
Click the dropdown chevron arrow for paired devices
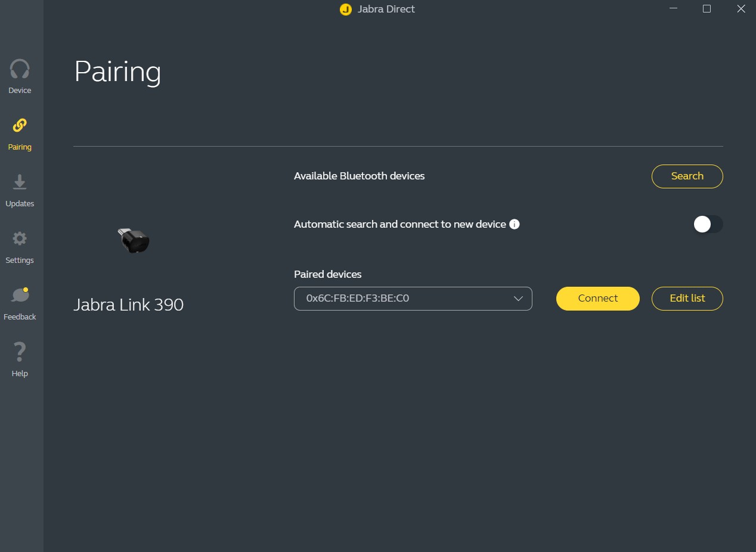click(518, 299)
